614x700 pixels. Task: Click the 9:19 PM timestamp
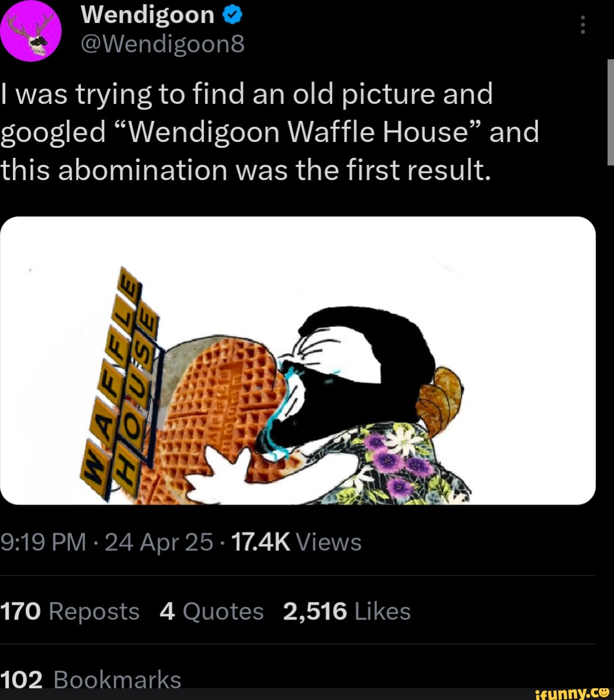(x=44, y=542)
